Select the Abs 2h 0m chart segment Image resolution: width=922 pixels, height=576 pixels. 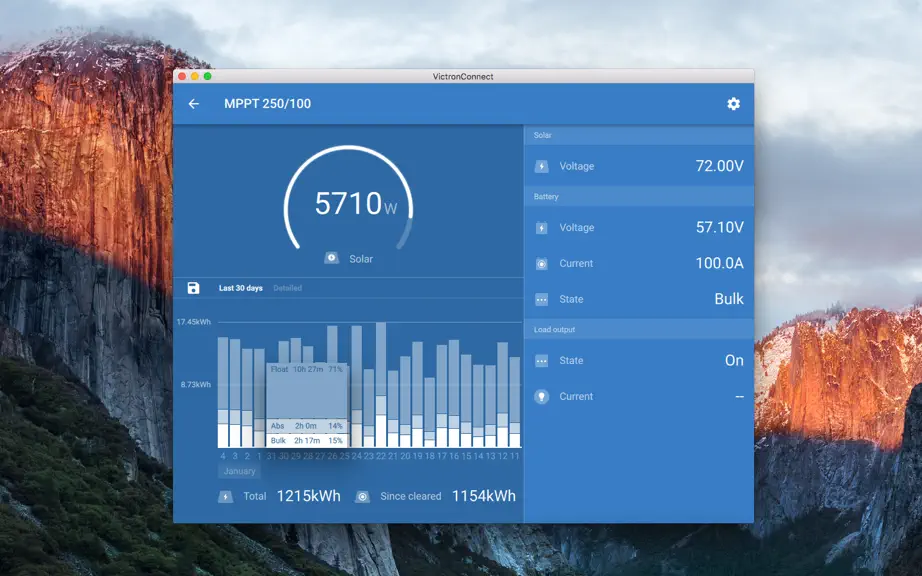tap(307, 426)
